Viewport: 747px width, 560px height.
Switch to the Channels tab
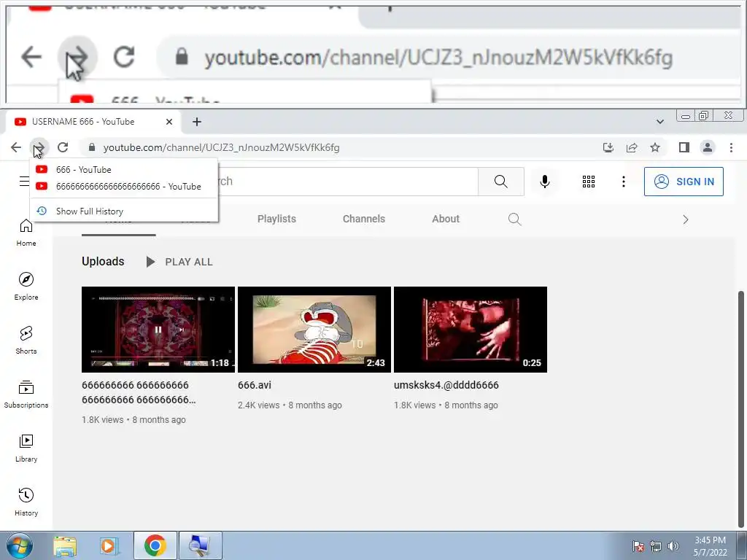pos(364,219)
